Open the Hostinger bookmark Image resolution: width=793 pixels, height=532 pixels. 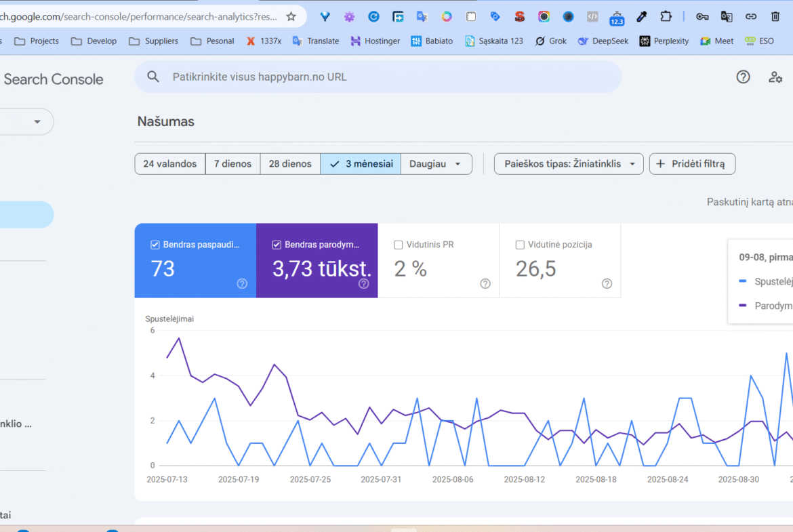(375, 41)
